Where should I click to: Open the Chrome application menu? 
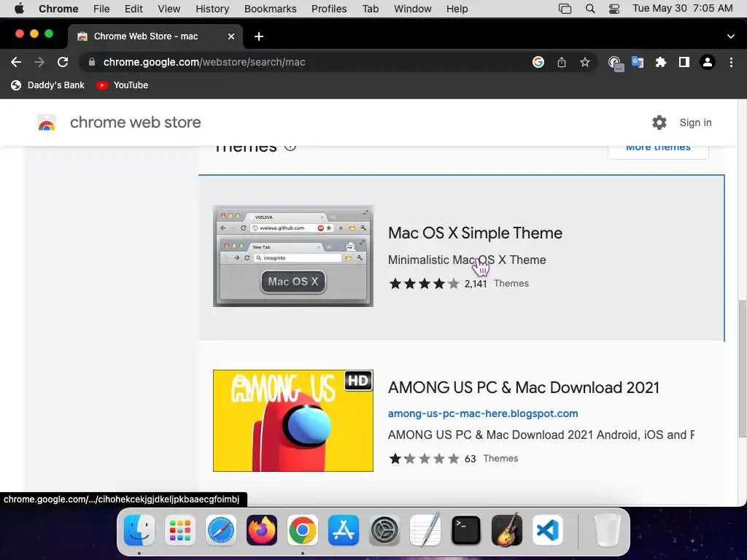click(58, 9)
